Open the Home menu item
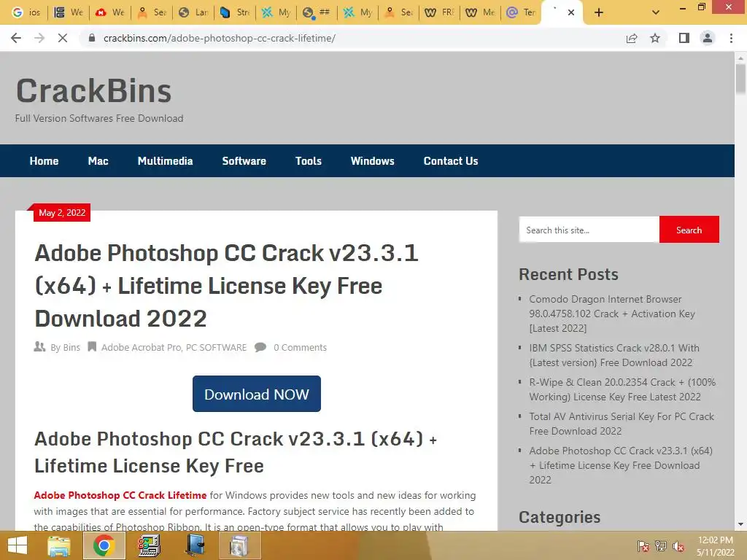 pyautogui.click(x=44, y=161)
